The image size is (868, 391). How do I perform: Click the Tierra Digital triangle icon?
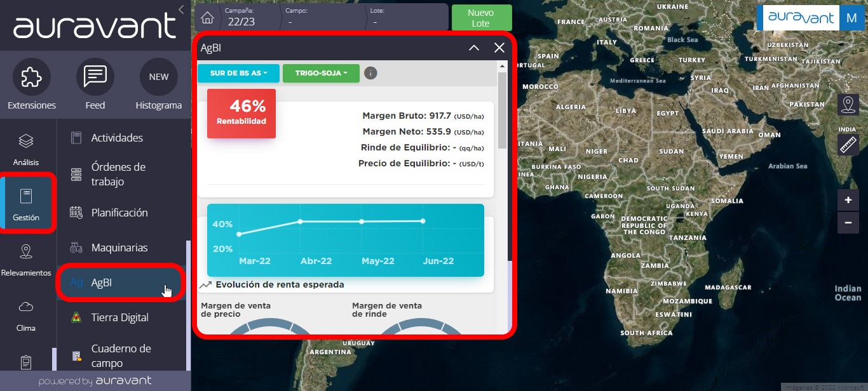click(x=76, y=317)
